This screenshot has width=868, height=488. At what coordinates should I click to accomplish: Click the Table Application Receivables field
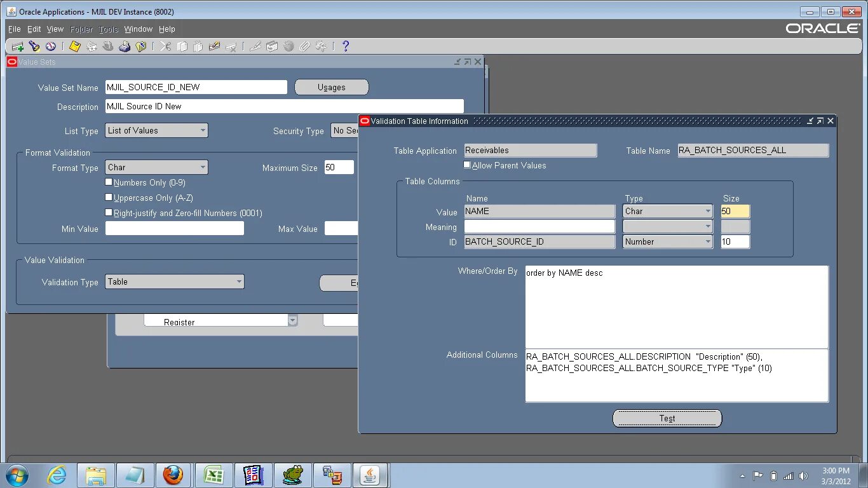[x=531, y=150]
